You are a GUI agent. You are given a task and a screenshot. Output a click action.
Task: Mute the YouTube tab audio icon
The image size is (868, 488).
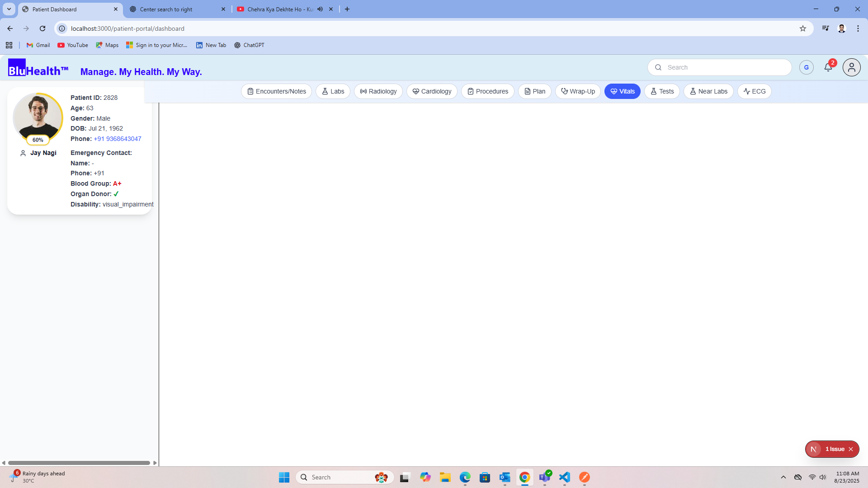(x=320, y=9)
